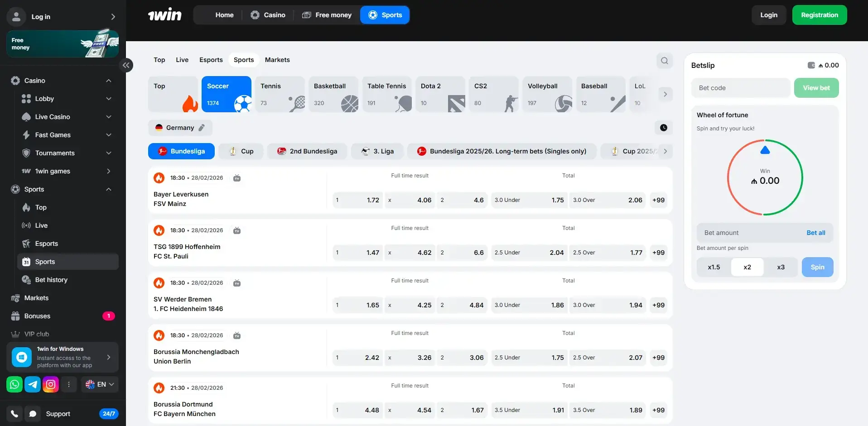Pick draw odds 4.62 Hoffenheim match
868x426 pixels.
coord(410,253)
